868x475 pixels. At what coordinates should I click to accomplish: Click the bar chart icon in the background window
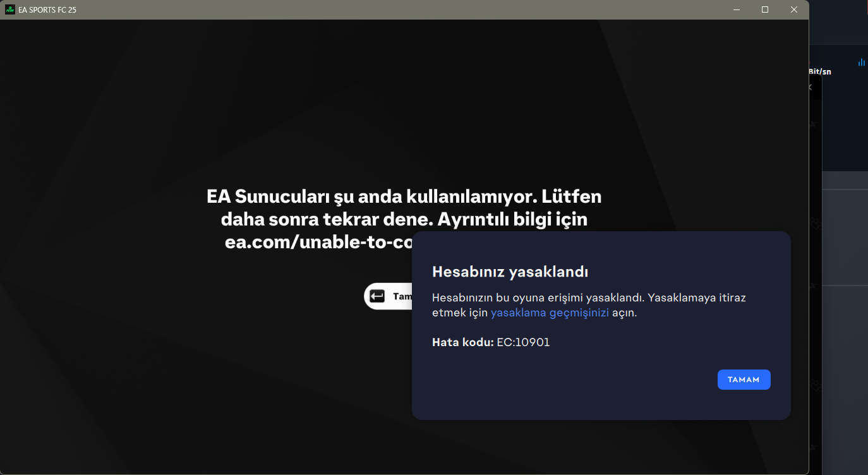point(862,62)
